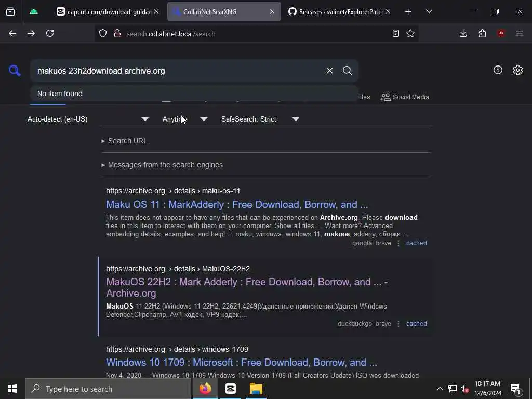
Task: Switch to Releases valinet/ExplorerPatcher tab
Action: point(340,11)
